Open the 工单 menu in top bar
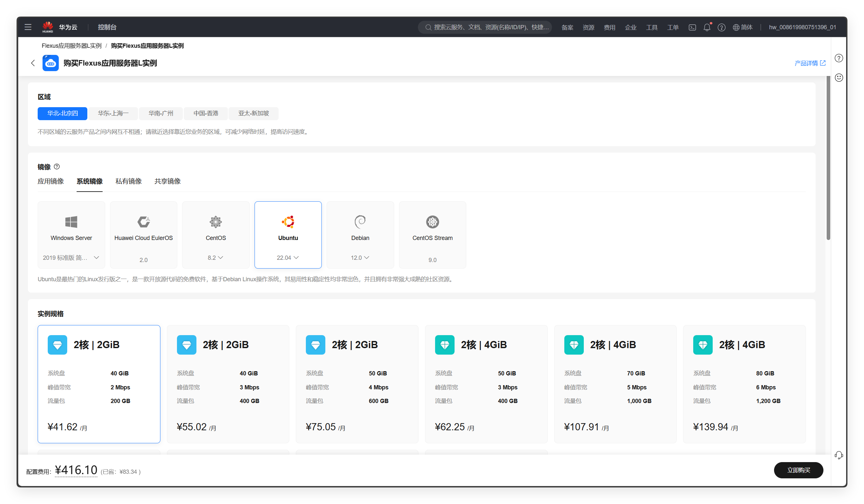Viewport: 864px width, 504px height. [673, 27]
